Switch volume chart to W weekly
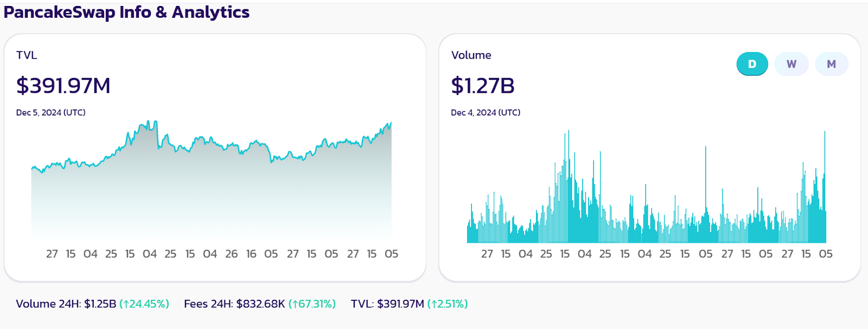868x329 pixels. (x=792, y=64)
